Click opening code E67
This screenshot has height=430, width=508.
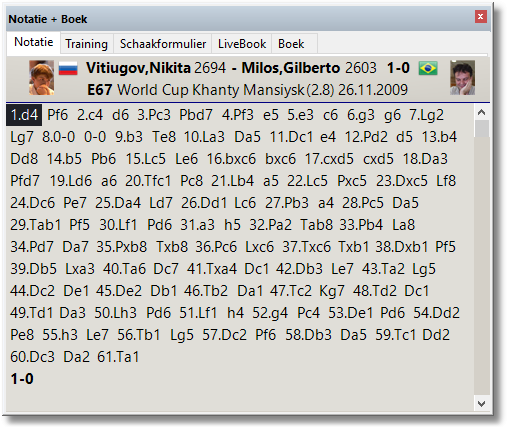99,90
